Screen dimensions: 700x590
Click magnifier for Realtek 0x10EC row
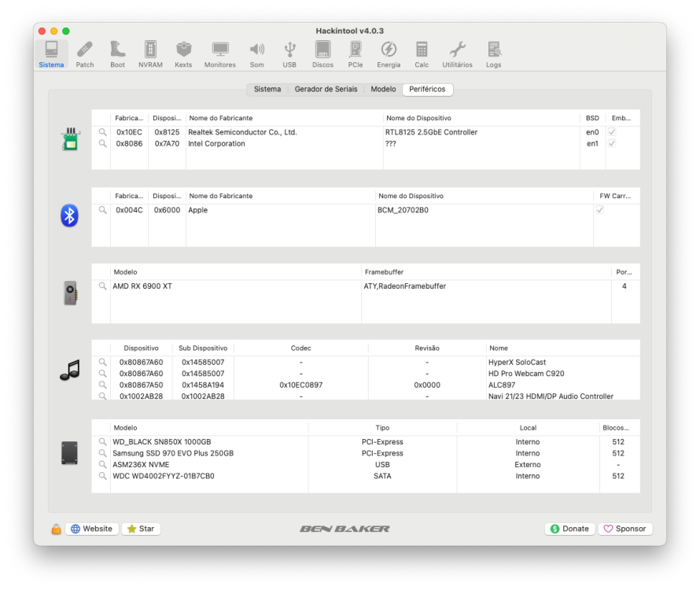click(103, 132)
